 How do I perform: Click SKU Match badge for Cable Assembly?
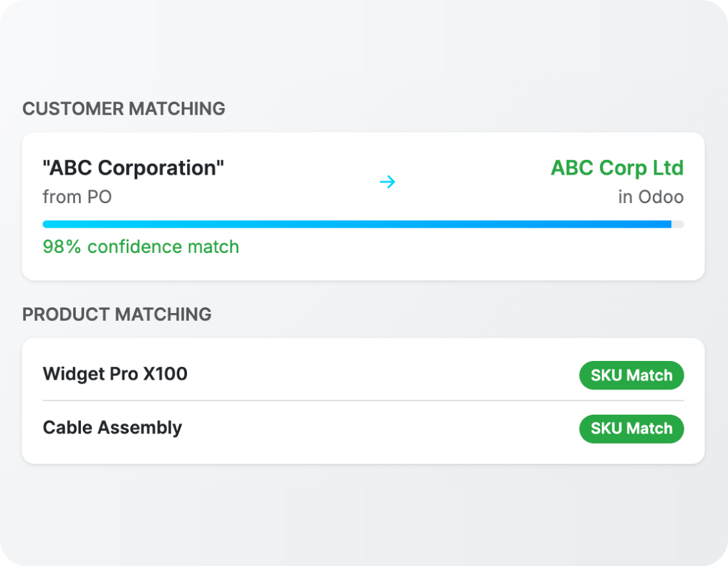[631, 428]
